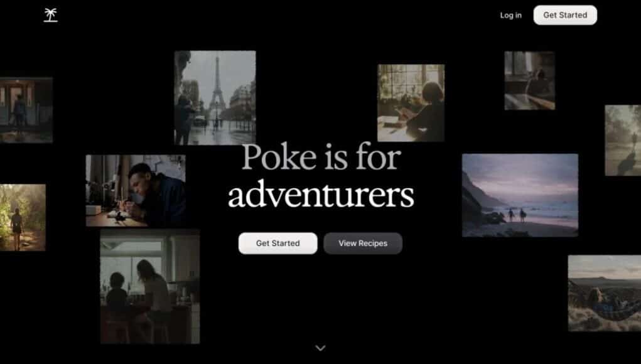This screenshot has width=641, height=364.
Task: Click the man working at desk photo
Action: (x=136, y=190)
